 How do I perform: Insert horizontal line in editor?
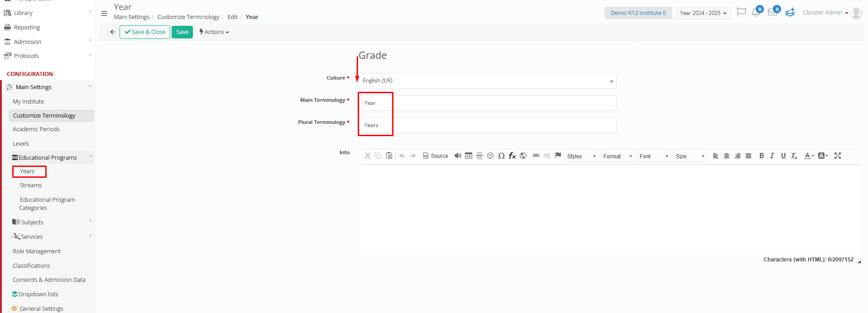click(x=480, y=156)
